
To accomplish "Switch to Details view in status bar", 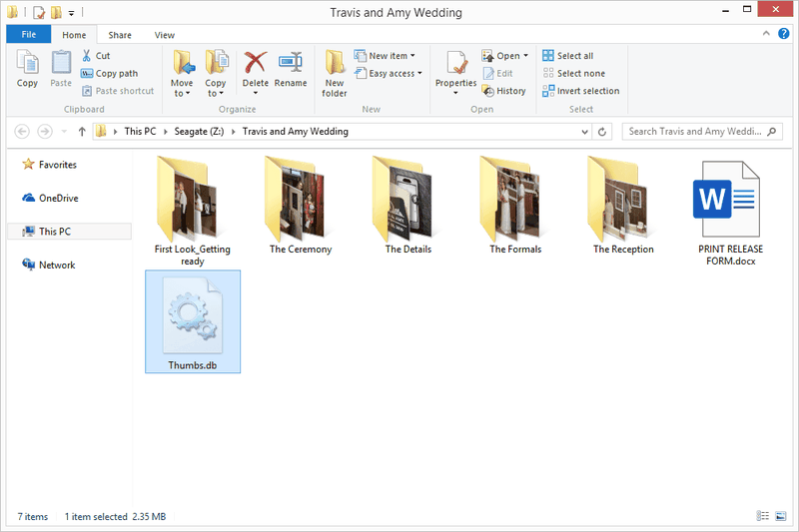I will pos(762,516).
